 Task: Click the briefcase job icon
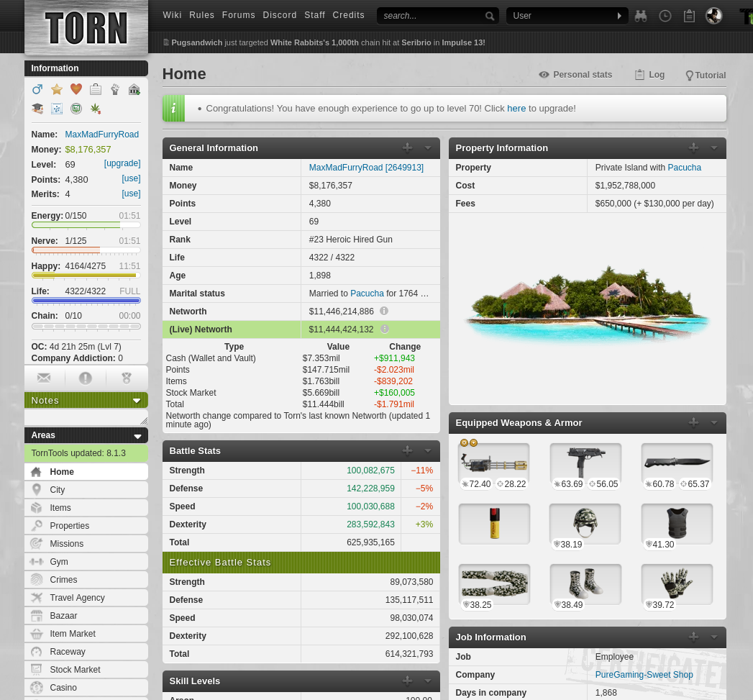click(95, 89)
